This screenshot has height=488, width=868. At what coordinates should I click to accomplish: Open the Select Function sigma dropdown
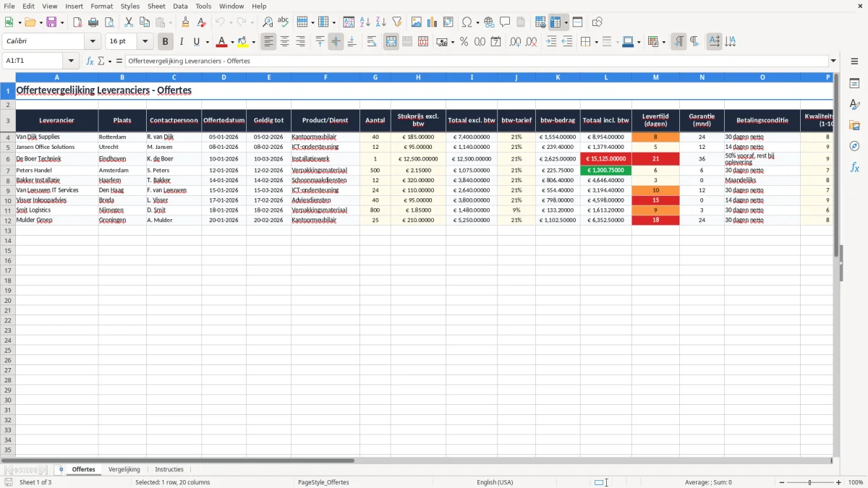(110, 61)
